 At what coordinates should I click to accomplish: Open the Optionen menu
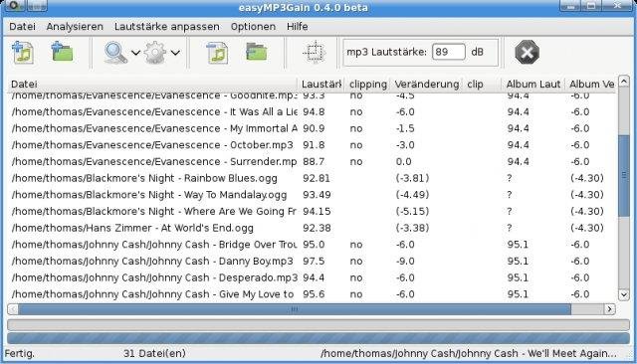253,27
